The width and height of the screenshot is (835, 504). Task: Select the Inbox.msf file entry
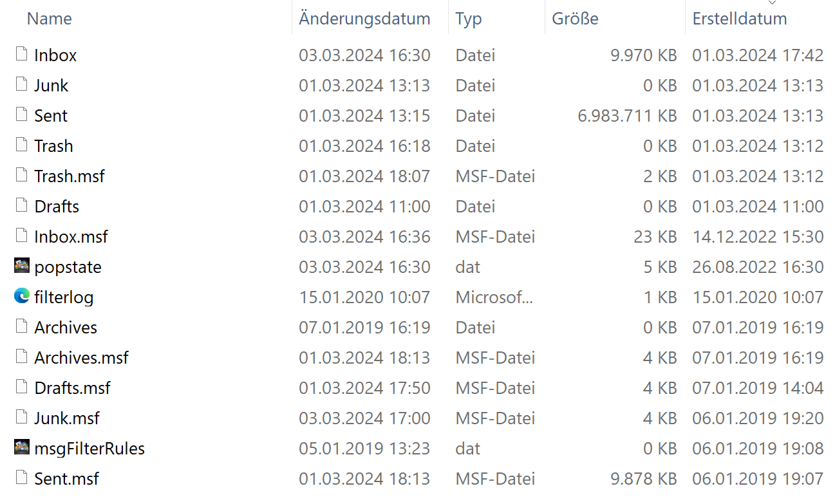click(71, 237)
